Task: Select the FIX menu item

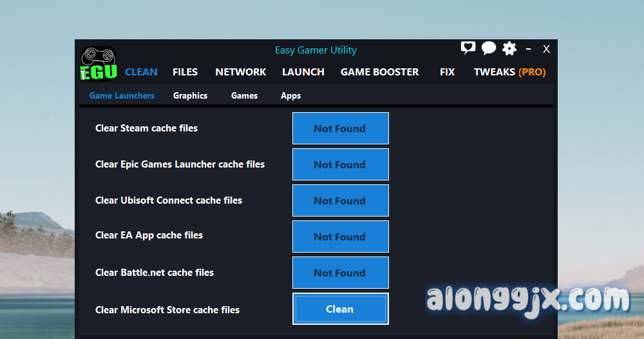Action: pos(447,72)
